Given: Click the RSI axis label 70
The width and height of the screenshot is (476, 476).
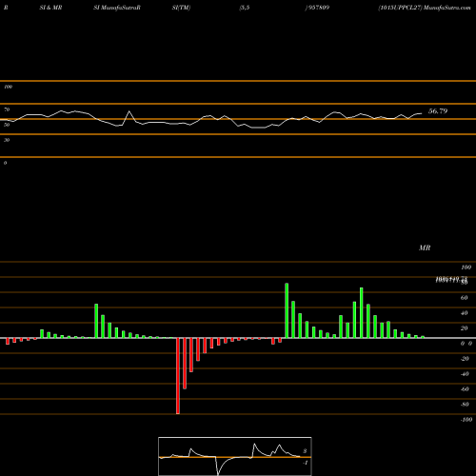Looking at the screenshot, I should tap(7, 109).
